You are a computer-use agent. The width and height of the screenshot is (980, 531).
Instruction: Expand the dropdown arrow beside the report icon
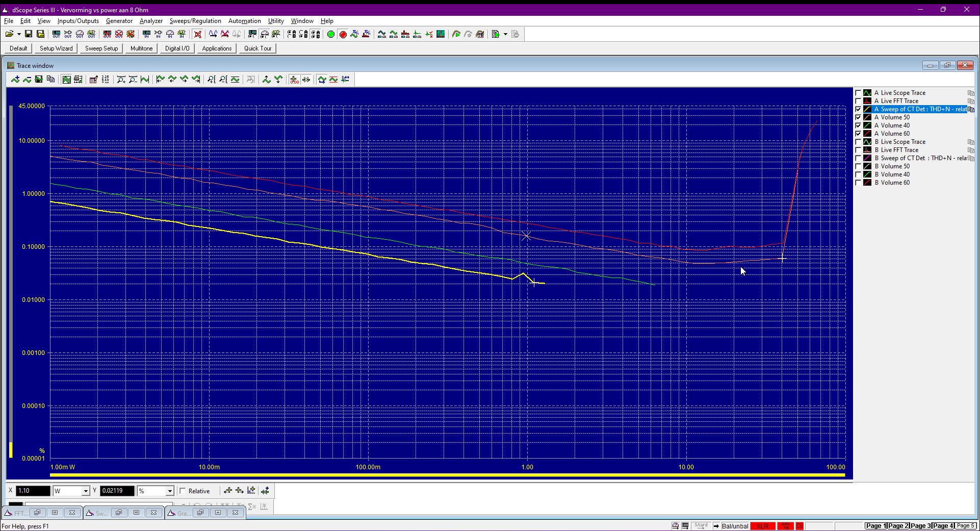click(505, 34)
